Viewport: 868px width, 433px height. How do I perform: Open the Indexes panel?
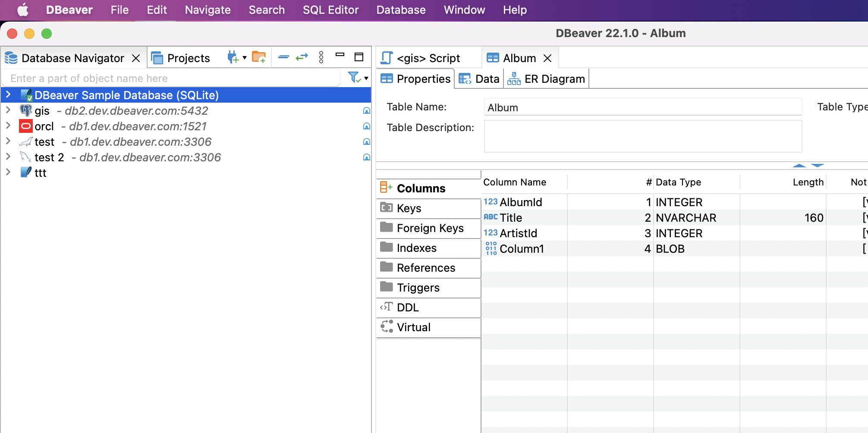click(x=416, y=248)
